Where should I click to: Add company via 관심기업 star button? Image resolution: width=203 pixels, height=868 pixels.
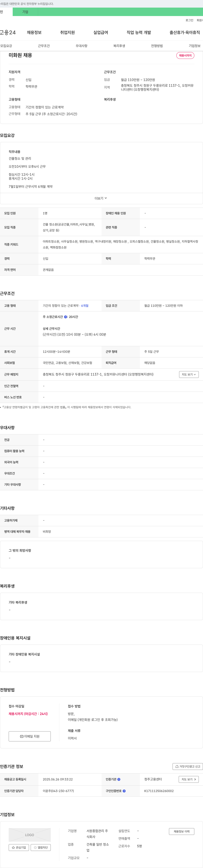(19, 848)
